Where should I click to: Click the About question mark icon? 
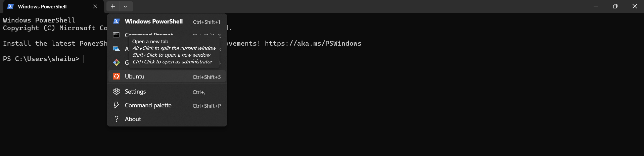click(x=117, y=119)
